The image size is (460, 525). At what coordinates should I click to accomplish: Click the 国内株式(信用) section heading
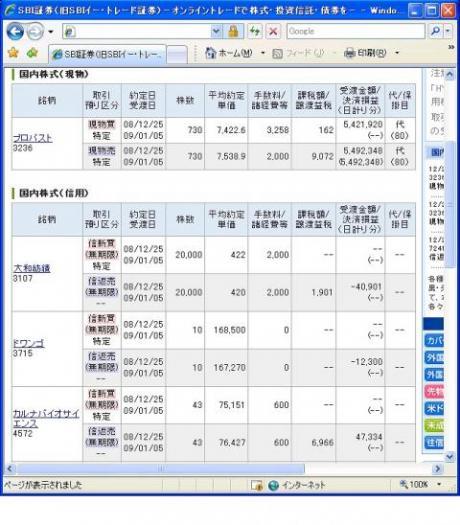click(x=53, y=193)
